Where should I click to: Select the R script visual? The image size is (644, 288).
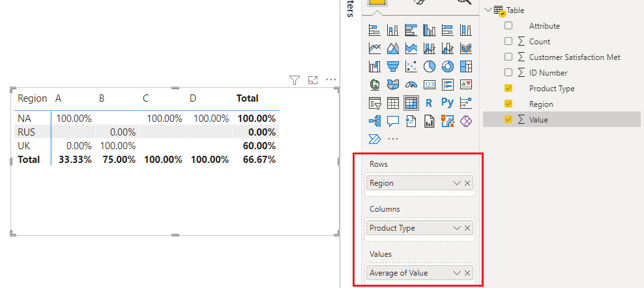pyautogui.click(x=430, y=103)
